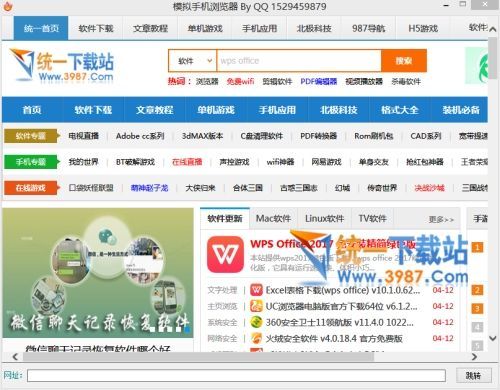This screenshot has height=390, width=500.
Task: Open the 987导航 top tab
Action: (x=369, y=28)
